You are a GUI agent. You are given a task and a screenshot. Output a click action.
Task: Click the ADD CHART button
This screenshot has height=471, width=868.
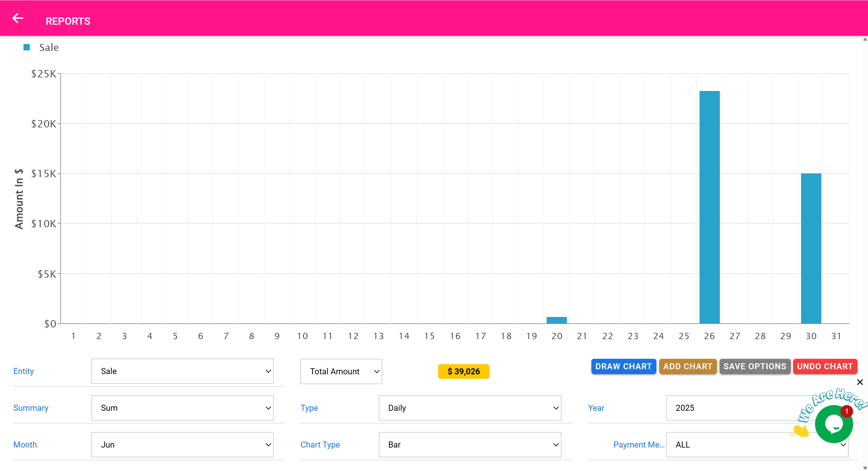pos(688,366)
